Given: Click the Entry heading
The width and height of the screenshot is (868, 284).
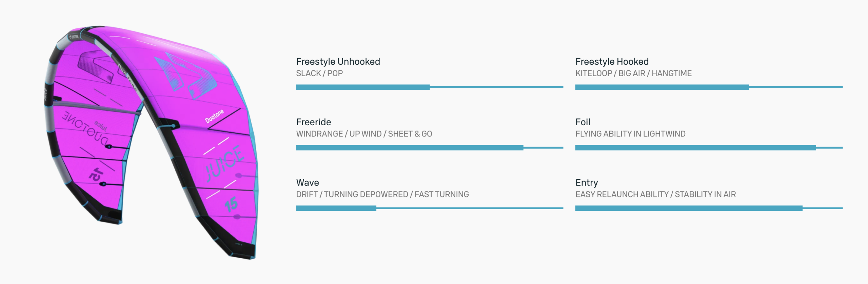Looking at the screenshot, I should tap(586, 183).
